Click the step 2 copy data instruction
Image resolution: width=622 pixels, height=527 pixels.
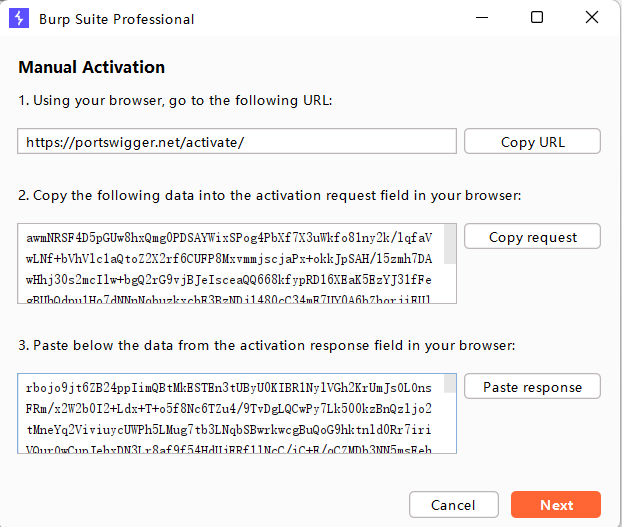coord(269,195)
